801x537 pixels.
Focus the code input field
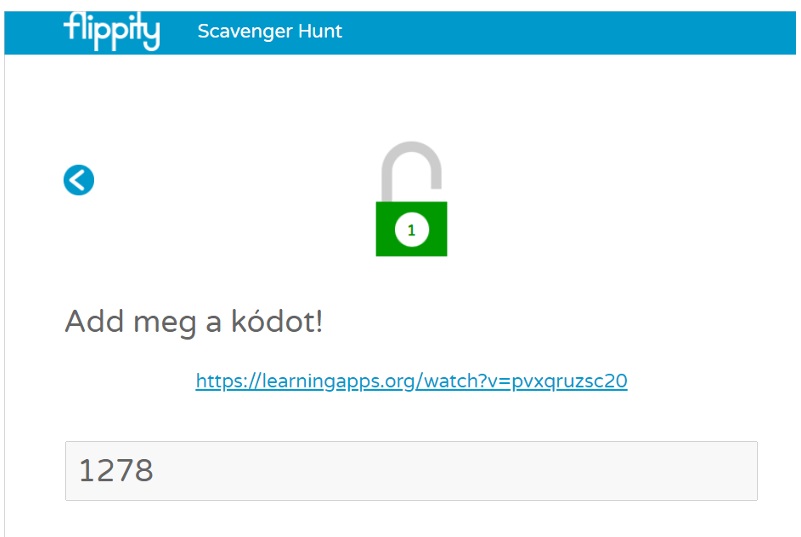[411, 471]
